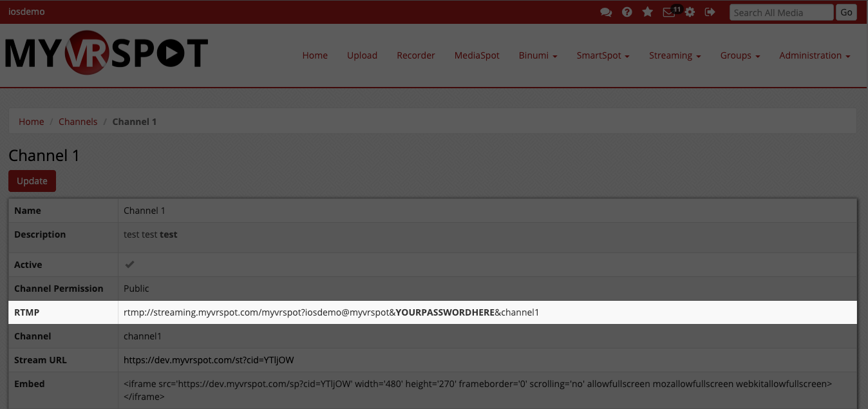This screenshot has width=868, height=409.
Task: Focus the Search All Media field
Action: tap(781, 12)
